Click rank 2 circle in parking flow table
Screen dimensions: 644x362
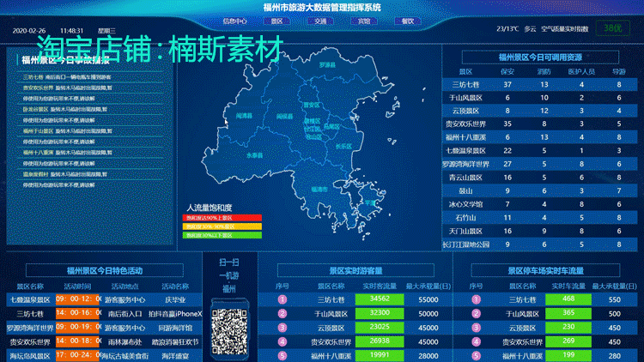click(x=476, y=314)
